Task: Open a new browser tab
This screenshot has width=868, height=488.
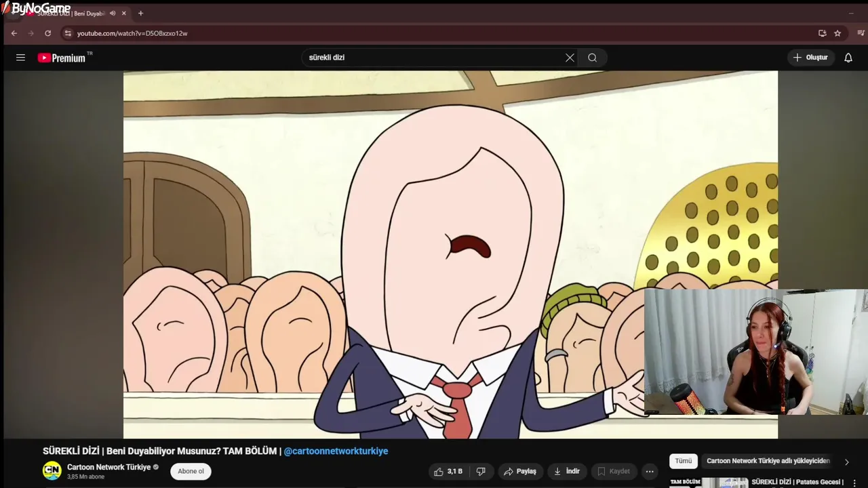Action: [140, 14]
